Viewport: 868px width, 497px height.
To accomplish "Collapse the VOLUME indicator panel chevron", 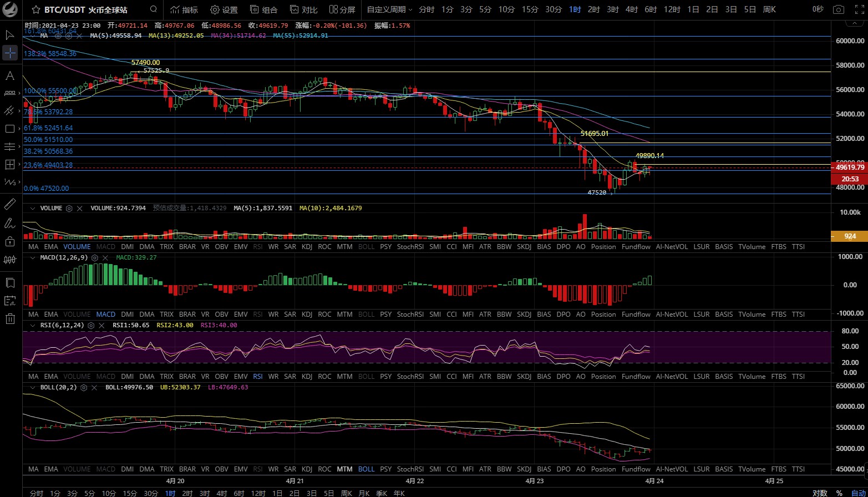I will pyautogui.click(x=33, y=209).
